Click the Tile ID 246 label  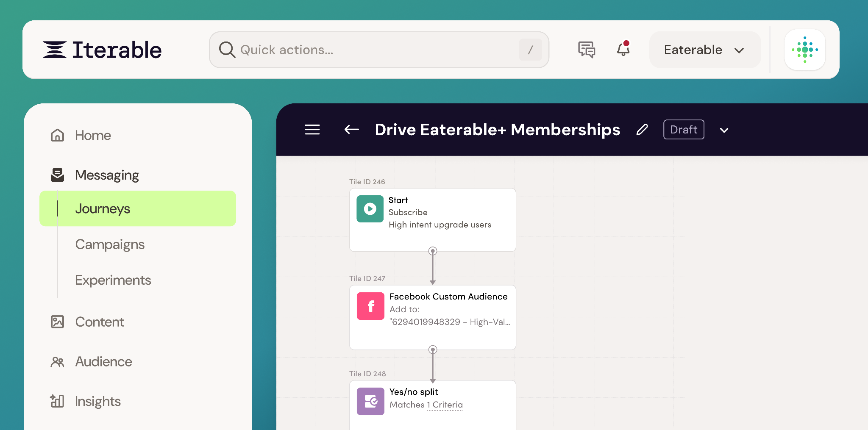367,182
